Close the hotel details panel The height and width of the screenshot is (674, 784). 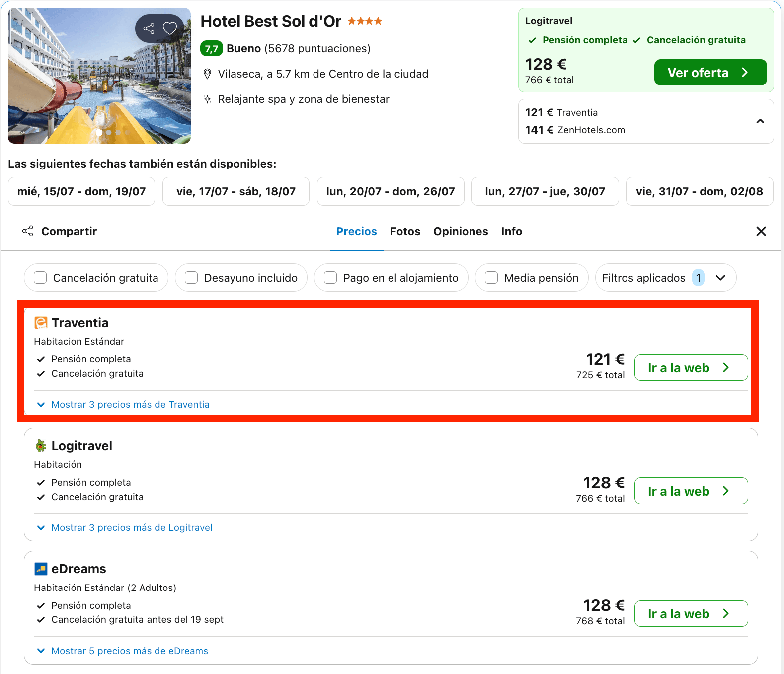coord(761,231)
